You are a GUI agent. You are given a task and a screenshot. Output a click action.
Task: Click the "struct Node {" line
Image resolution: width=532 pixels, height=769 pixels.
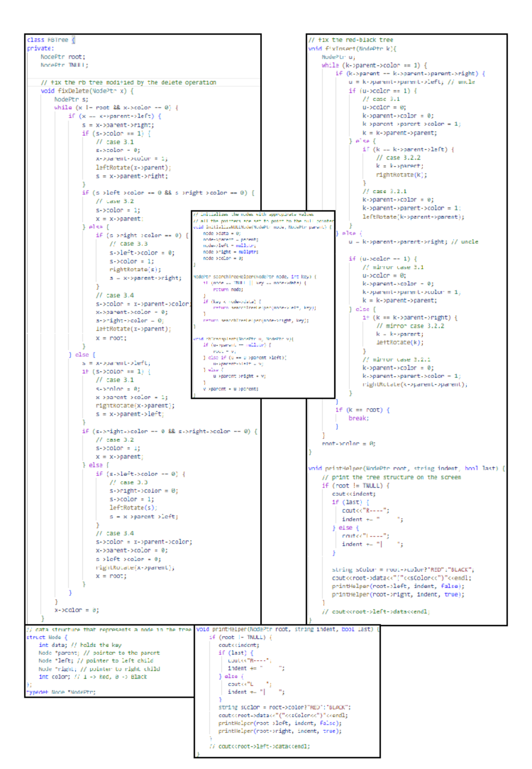(x=47, y=637)
